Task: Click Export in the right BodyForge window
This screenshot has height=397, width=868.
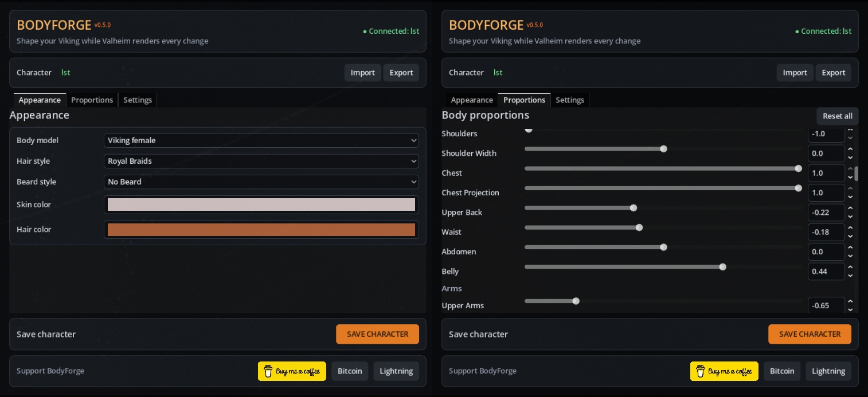Action: click(x=834, y=73)
